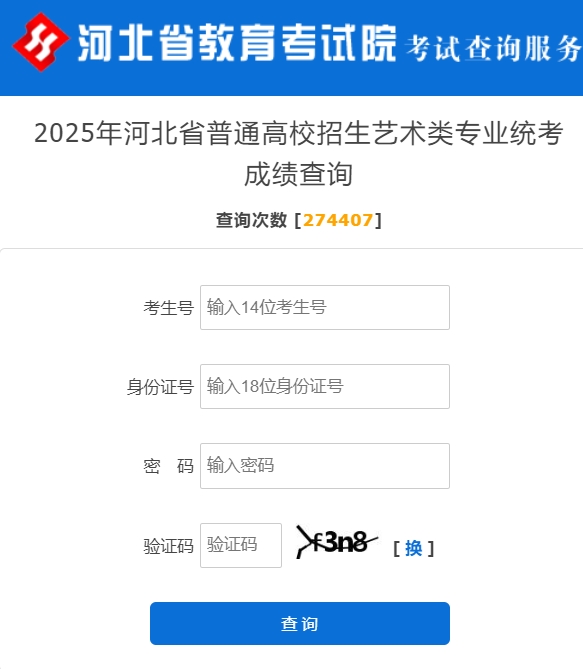Click the 身份证号 field label

pos(160,387)
